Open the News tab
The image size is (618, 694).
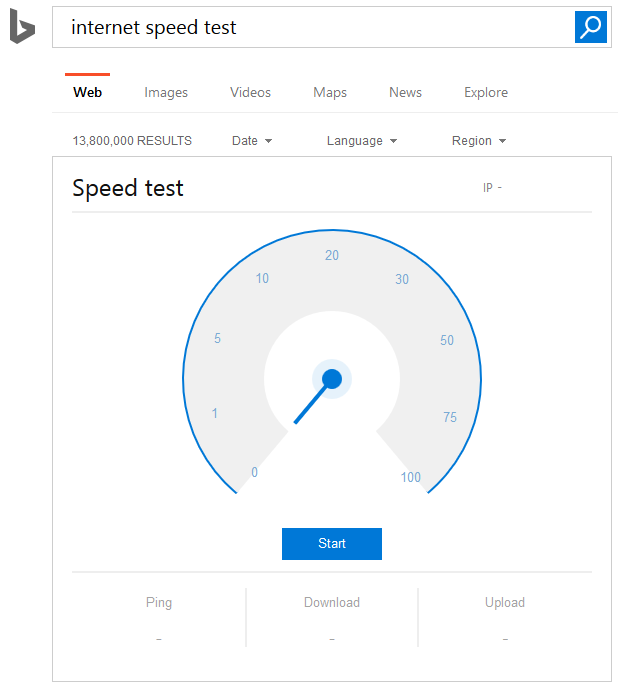[x=405, y=92]
